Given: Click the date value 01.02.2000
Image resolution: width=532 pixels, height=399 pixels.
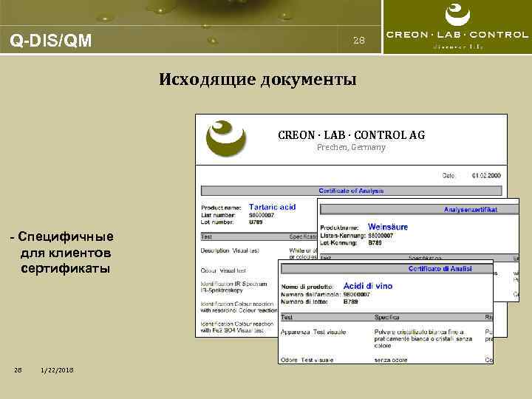Looking at the screenshot, I should click(486, 175).
